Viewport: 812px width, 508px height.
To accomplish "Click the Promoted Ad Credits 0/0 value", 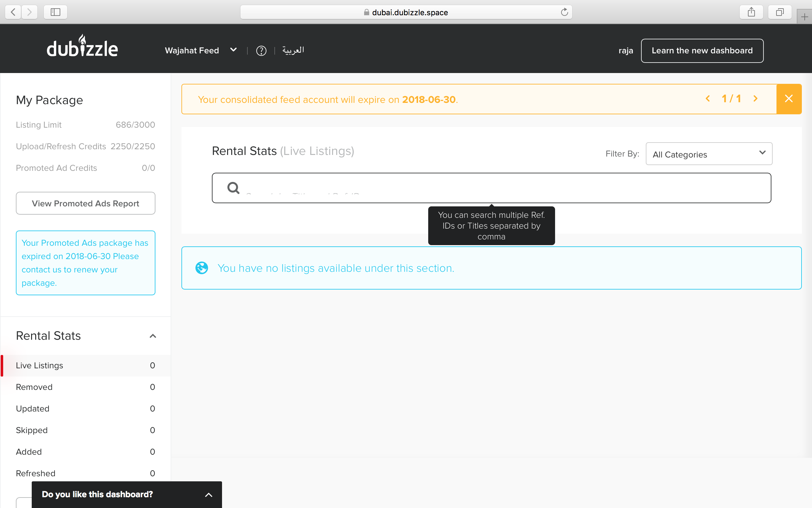I will coord(148,168).
